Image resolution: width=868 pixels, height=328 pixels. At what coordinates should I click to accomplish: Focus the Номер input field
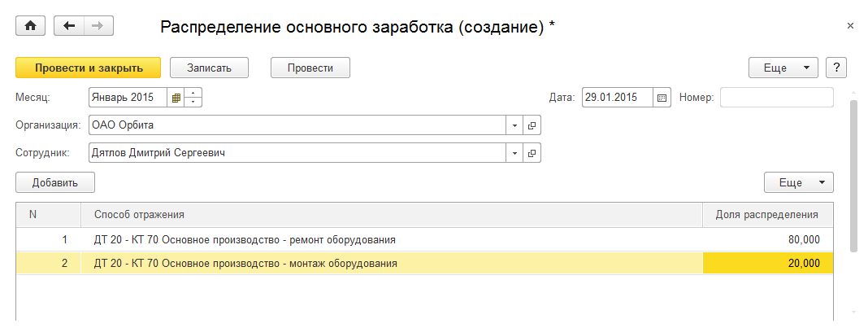[776, 98]
